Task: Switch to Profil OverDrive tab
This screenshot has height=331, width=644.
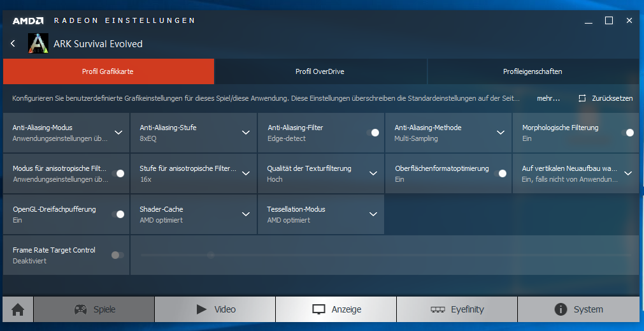Action: coord(320,71)
